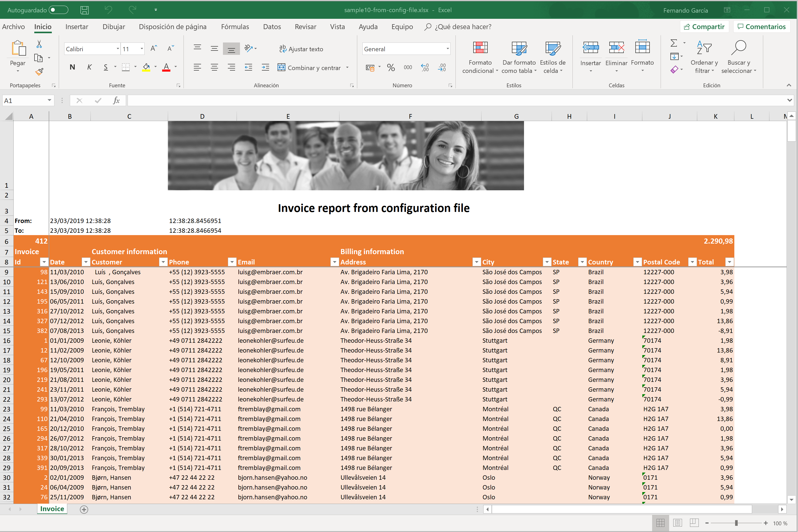This screenshot has width=798, height=532.
Task: Click the AutoSum sigma icon
Action: [674, 43]
